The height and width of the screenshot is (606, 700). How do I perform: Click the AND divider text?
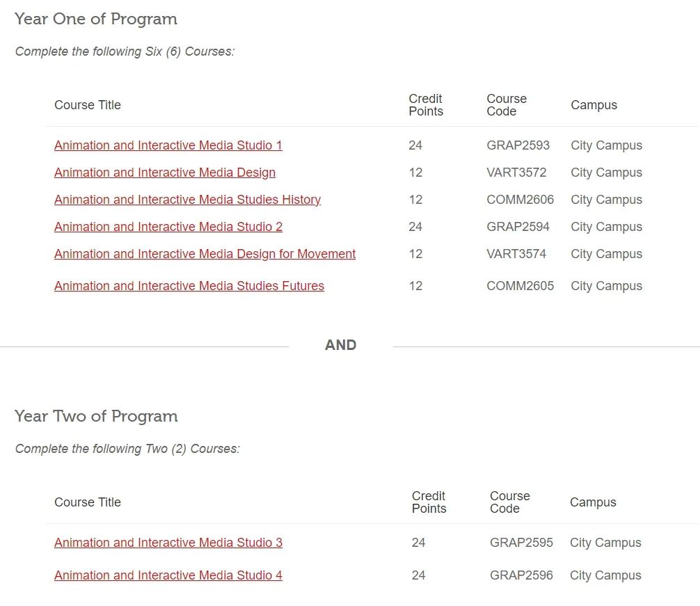(341, 345)
